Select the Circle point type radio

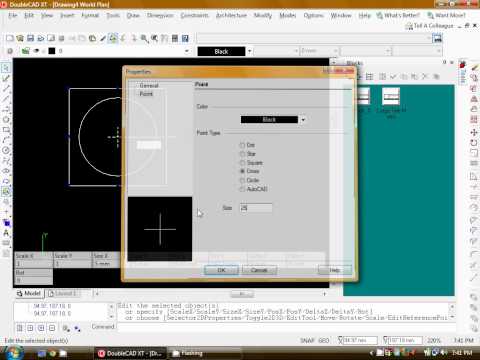(x=242, y=180)
